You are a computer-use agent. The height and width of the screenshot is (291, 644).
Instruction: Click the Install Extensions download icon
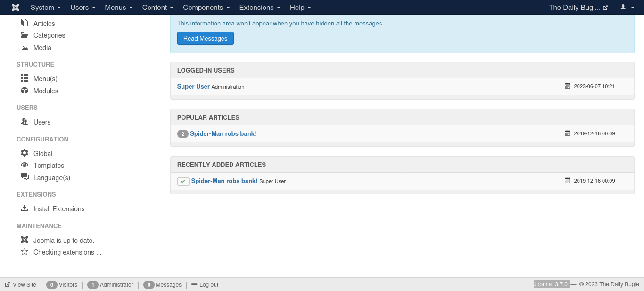coord(25,208)
